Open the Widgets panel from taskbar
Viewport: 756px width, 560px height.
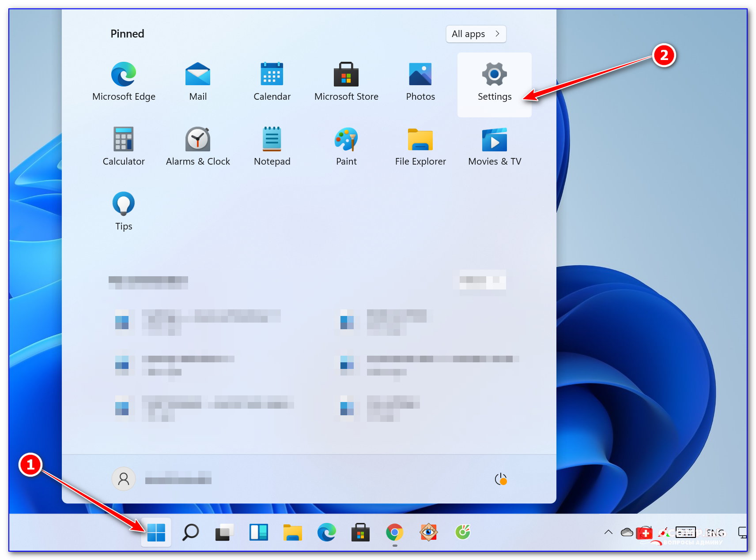click(x=259, y=532)
